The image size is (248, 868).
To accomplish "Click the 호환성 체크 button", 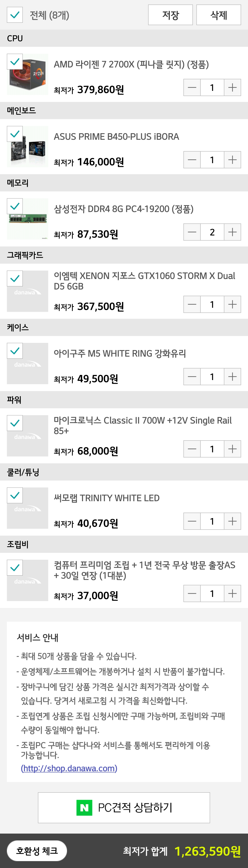I will [37, 851].
